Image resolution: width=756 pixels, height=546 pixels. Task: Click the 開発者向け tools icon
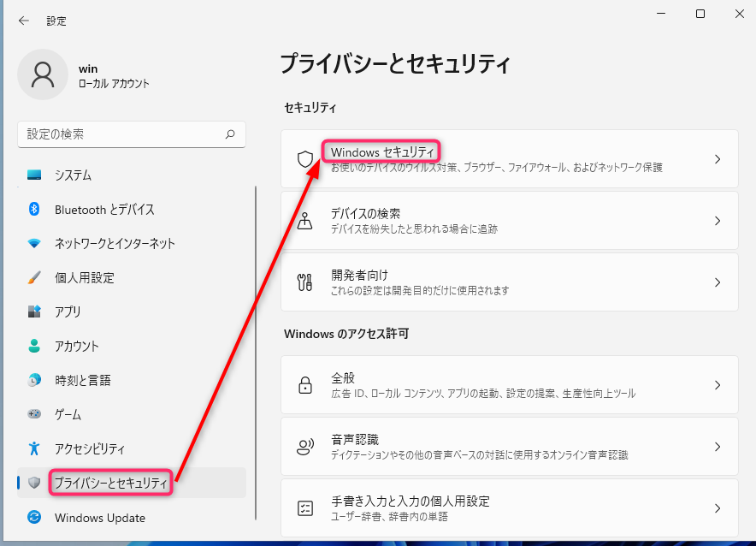304,282
